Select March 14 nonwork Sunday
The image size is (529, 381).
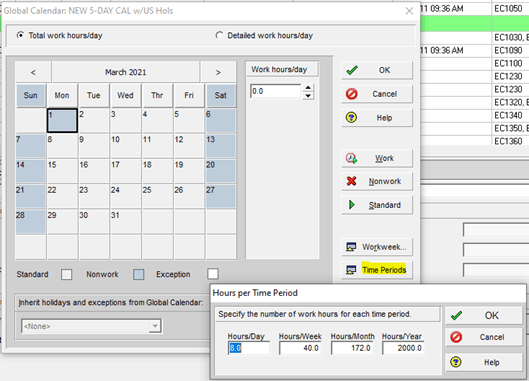30,171
